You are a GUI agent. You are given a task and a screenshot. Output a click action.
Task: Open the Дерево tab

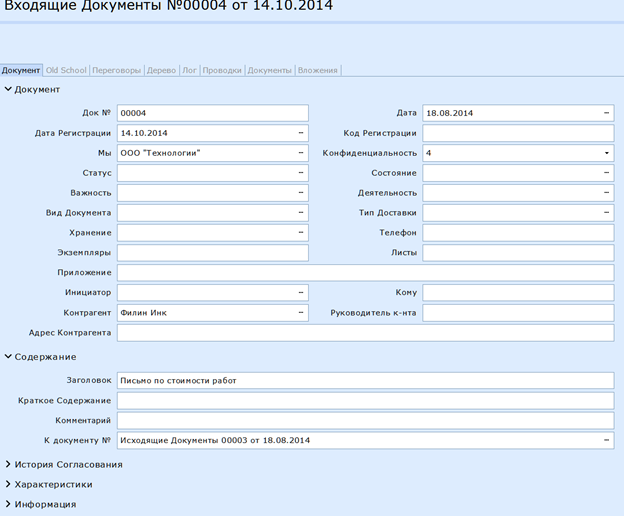(x=161, y=70)
